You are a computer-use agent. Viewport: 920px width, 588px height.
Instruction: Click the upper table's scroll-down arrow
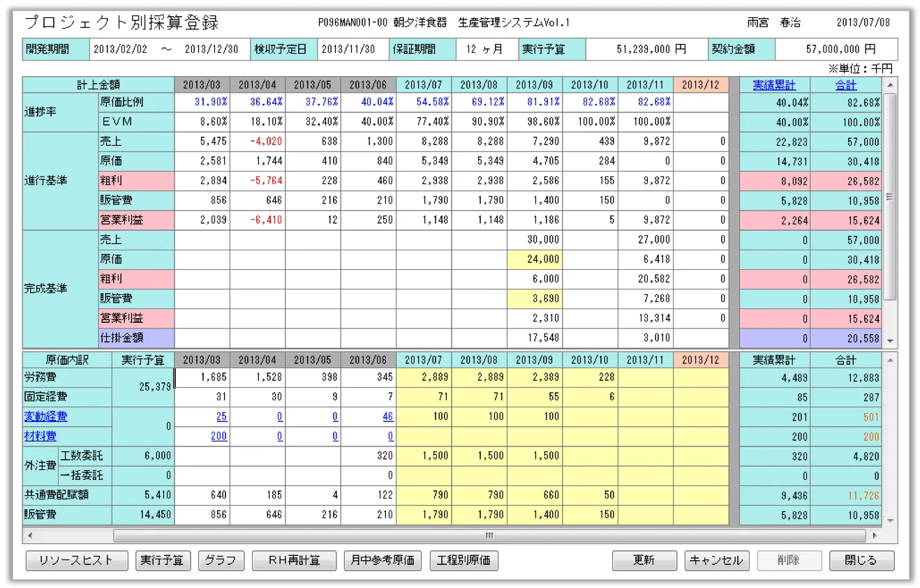tap(890, 341)
